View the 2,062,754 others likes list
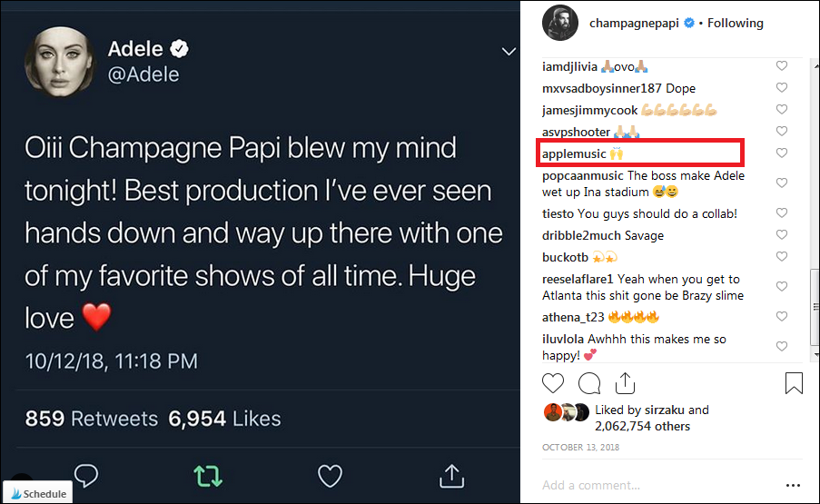Viewport: 820px width, 504px height. (642, 426)
